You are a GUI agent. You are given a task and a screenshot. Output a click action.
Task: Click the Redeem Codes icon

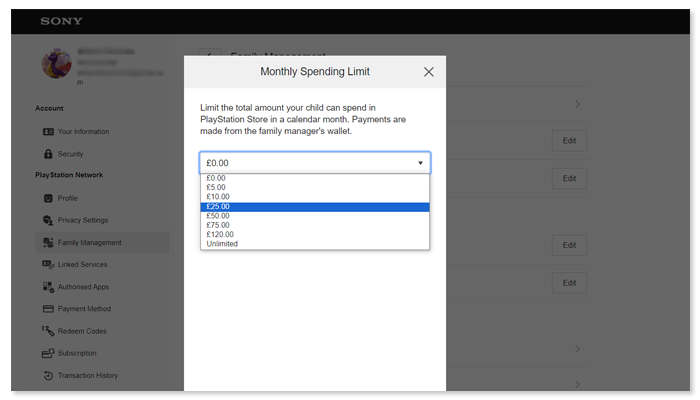48,331
